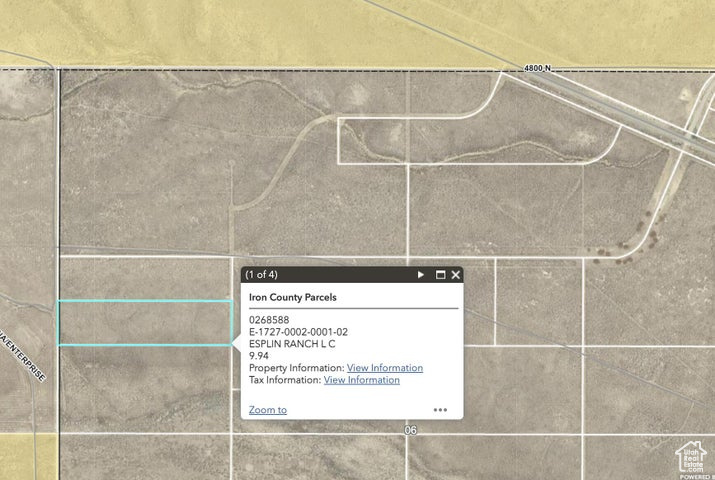Open Property Information View Information link

(x=385, y=368)
